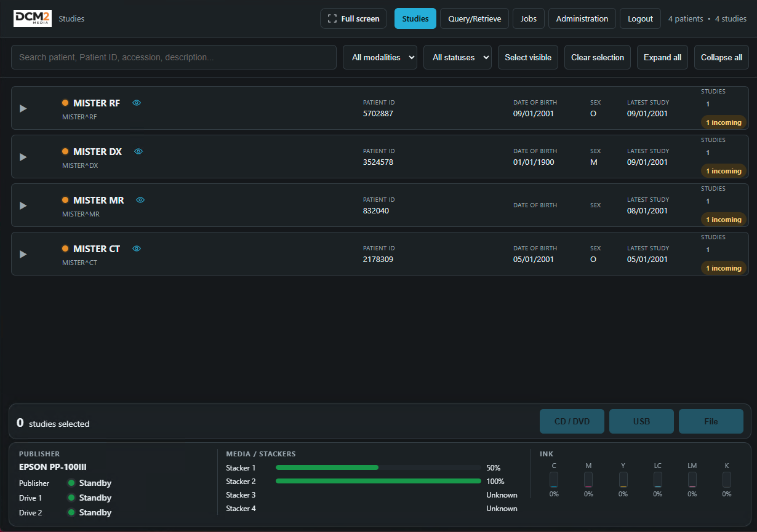The image size is (757, 532).
Task: Click the 1 incoming badge for MISTER MR
Action: click(x=723, y=220)
